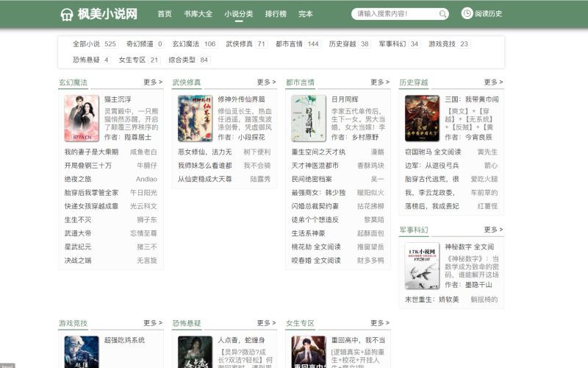Click author name 墨隐千山
This screenshot has width=588, height=368.
(479, 285)
